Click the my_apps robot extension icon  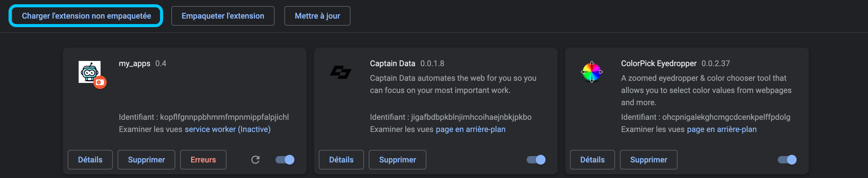click(x=90, y=72)
